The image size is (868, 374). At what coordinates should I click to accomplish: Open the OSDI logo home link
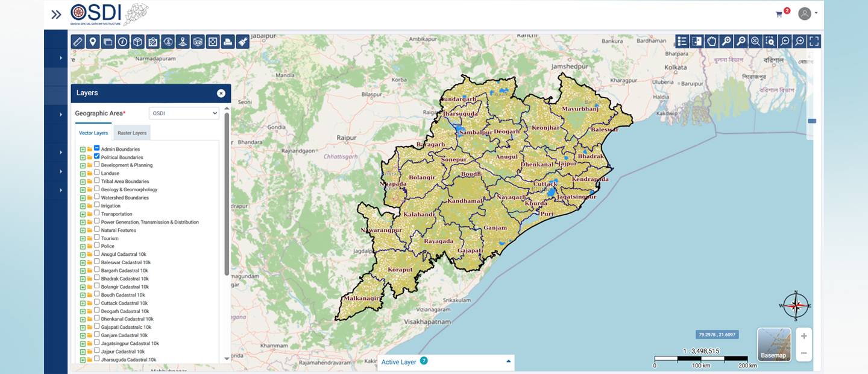click(x=108, y=14)
